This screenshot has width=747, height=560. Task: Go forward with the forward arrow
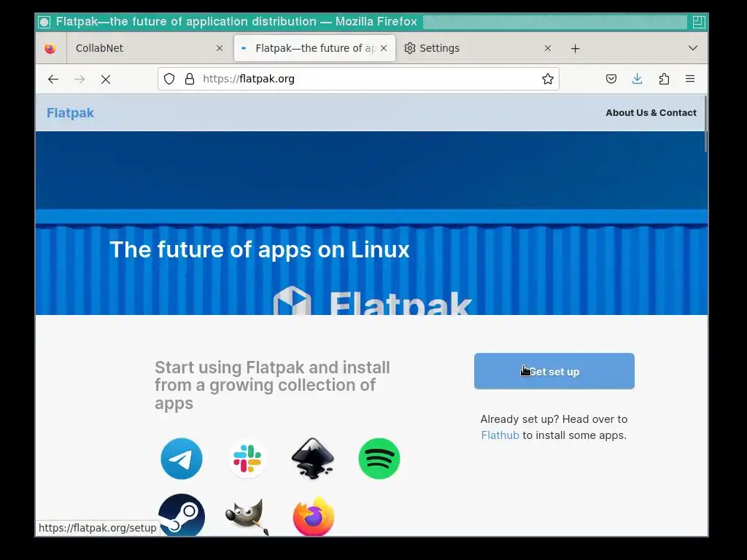tap(80, 79)
